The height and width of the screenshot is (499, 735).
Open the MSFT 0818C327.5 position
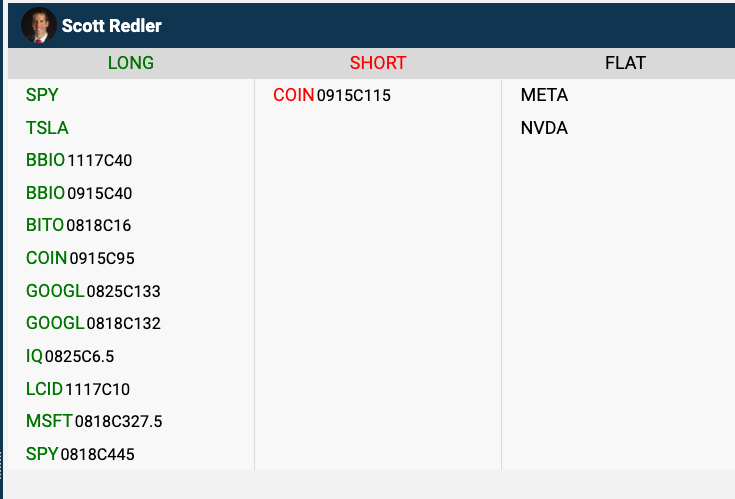coord(94,422)
